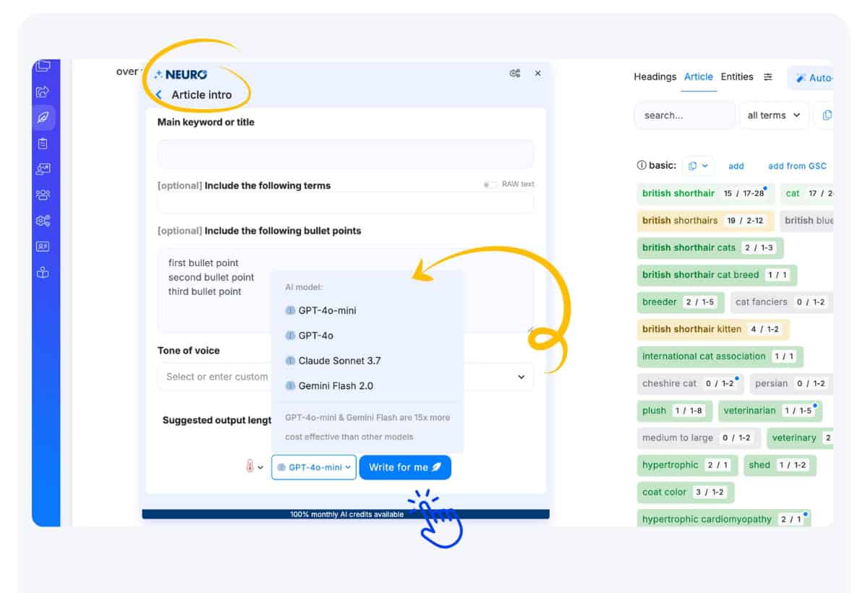Click the copy icon next to all terms
Image resolution: width=868 pixels, height=593 pixels.
click(827, 115)
